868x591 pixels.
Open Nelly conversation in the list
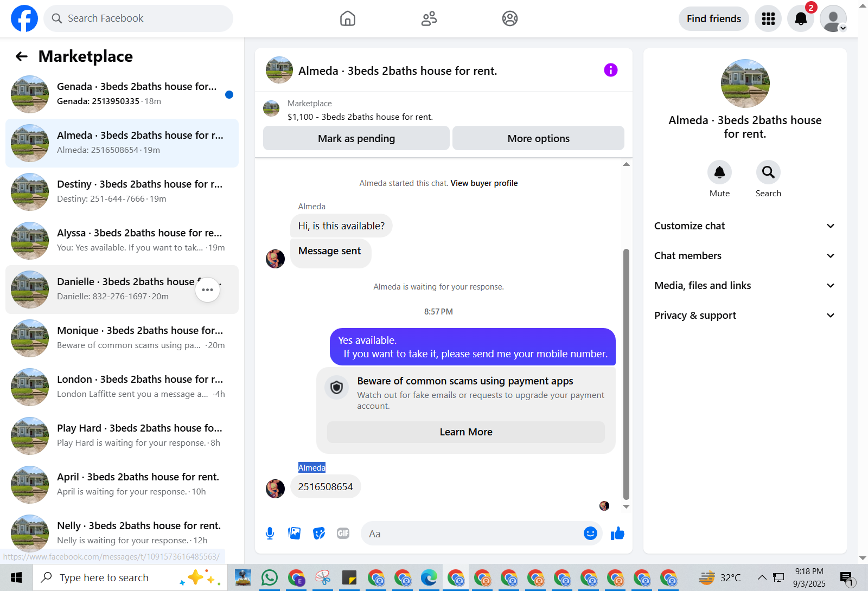[122, 534]
